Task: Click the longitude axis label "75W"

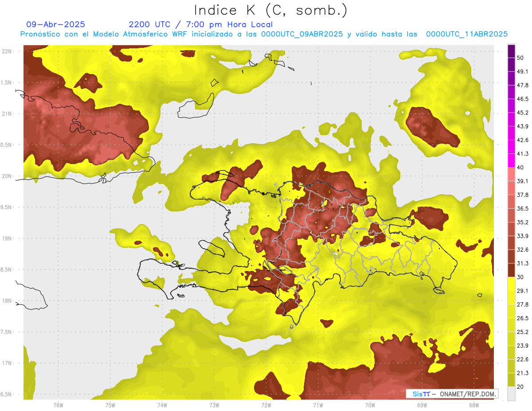Action: pyautogui.click(x=110, y=405)
